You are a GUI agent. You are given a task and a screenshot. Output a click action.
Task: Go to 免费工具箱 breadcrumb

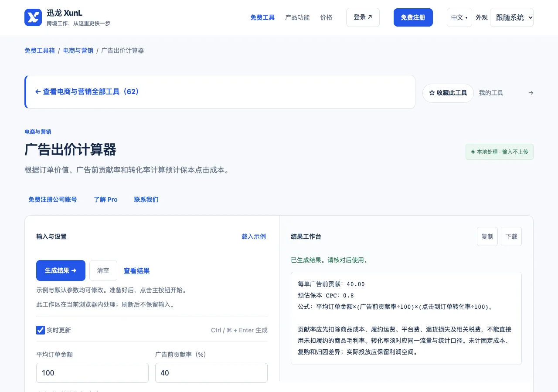click(x=40, y=51)
